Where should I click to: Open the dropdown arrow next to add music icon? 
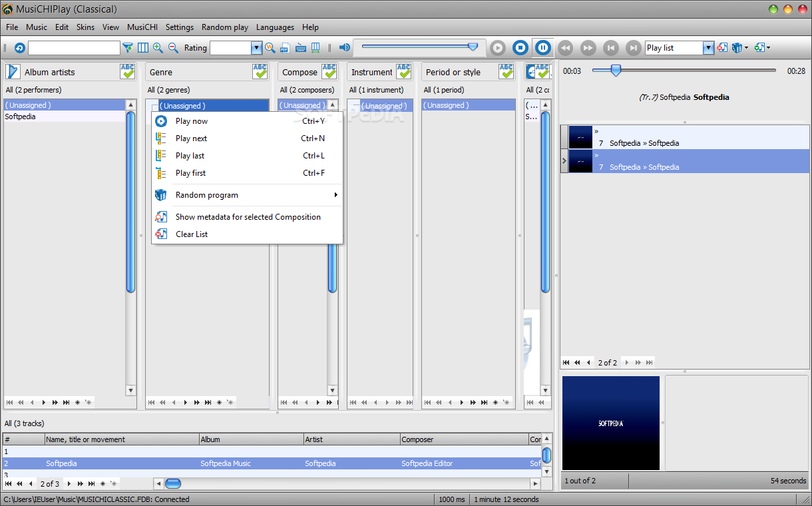coord(769,48)
